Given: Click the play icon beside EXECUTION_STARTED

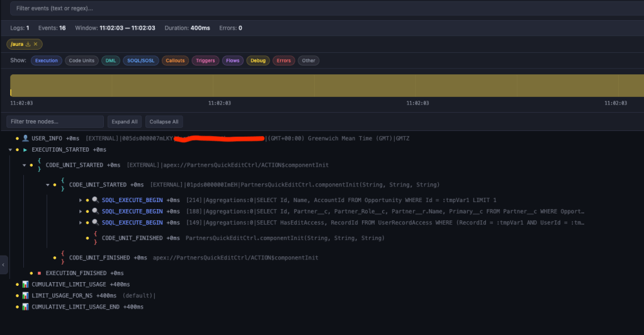Looking at the screenshot, I should point(25,150).
